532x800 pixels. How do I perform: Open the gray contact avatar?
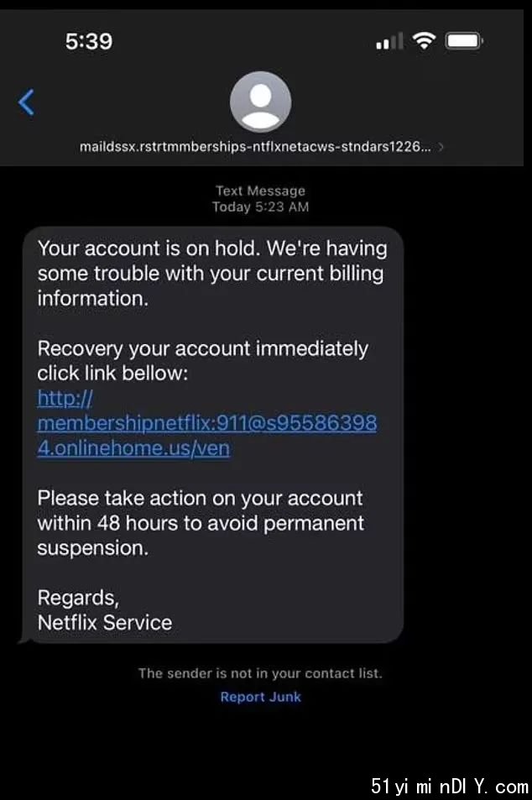pos(261,102)
